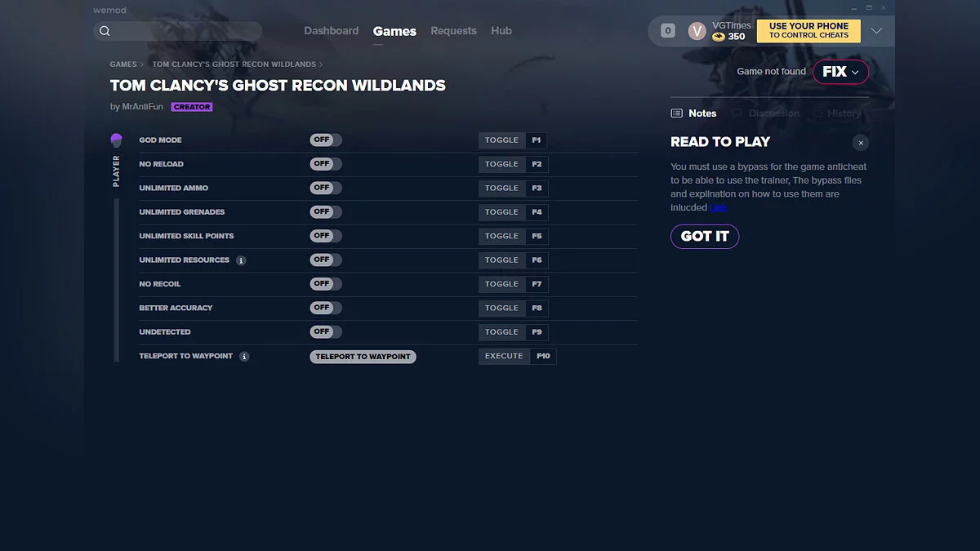
Task: Click TOGGLE next to No Reload
Action: [x=501, y=163]
